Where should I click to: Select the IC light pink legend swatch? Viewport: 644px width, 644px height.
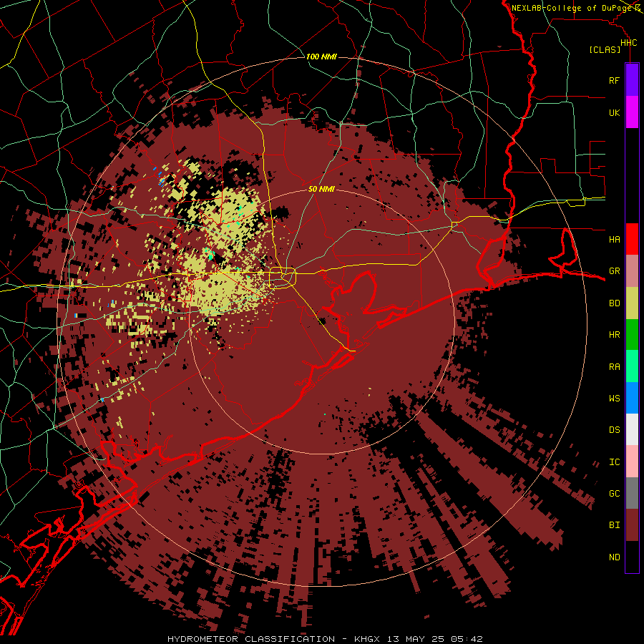click(x=632, y=462)
